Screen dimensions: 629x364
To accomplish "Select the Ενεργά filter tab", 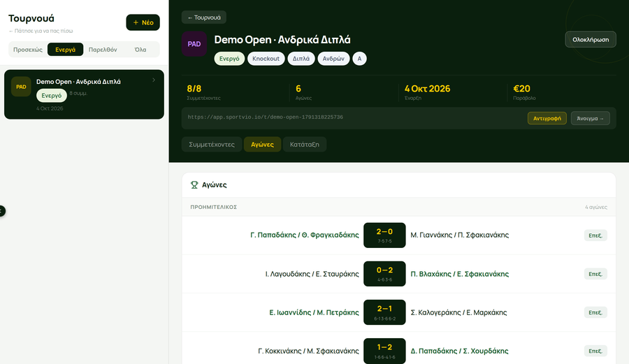I will tap(66, 50).
